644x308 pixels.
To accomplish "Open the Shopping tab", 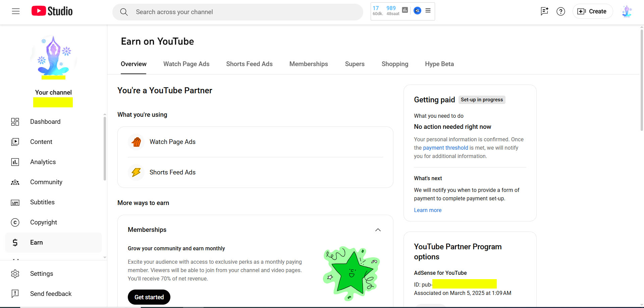I will [x=395, y=64].
